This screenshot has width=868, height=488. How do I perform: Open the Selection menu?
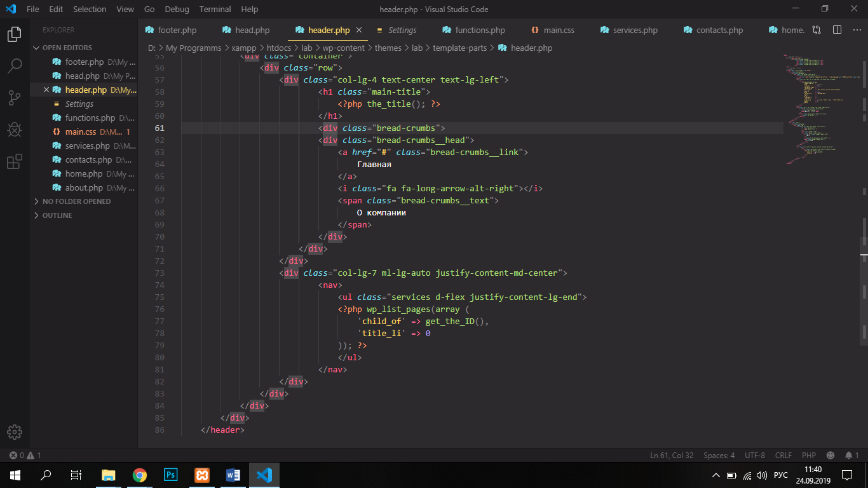[x=90, y=9]
